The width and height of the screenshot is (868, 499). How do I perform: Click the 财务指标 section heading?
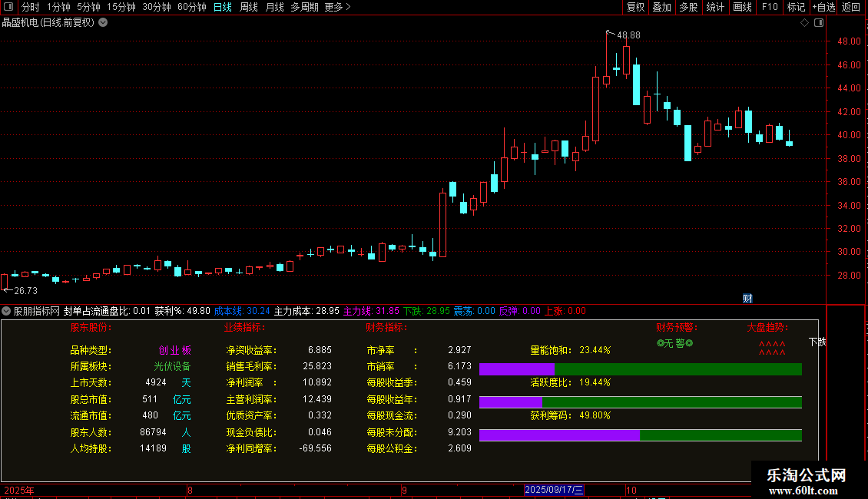point(386,328)
